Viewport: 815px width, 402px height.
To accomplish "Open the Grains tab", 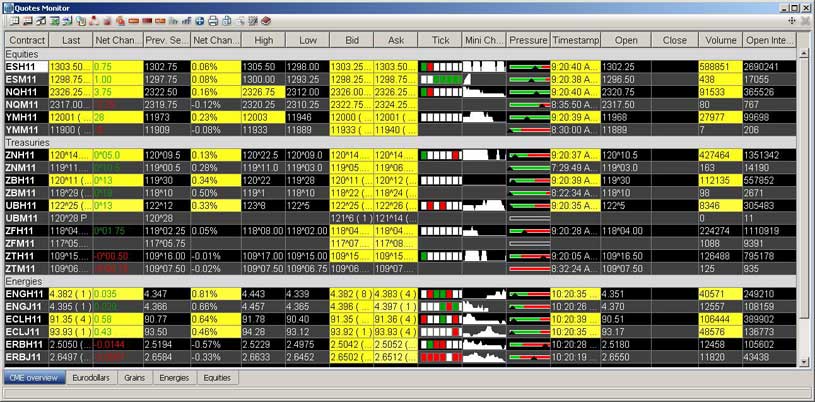I will click(x=134, y=378).
